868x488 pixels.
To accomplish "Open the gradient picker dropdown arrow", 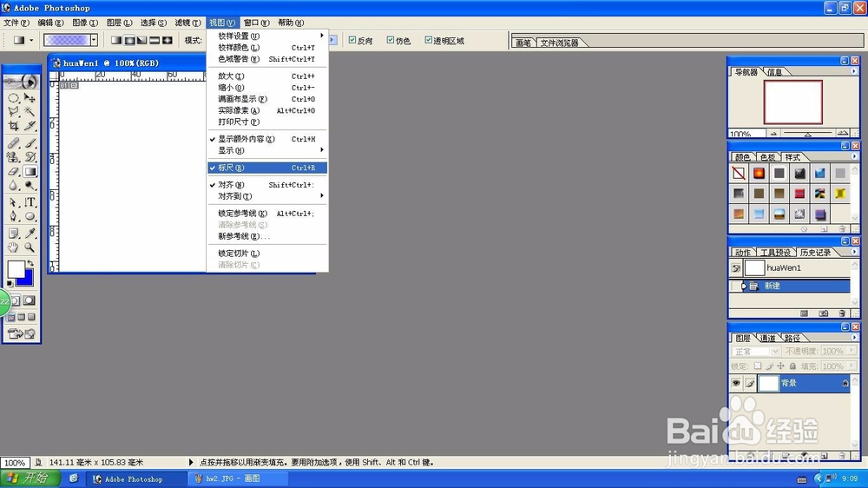I will [x=94, y=40].
